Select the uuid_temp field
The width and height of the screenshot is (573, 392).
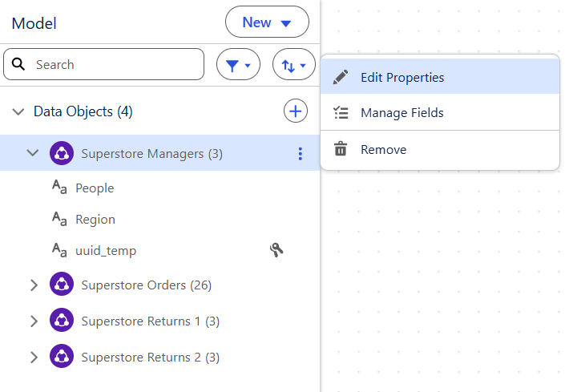point(106,250)
